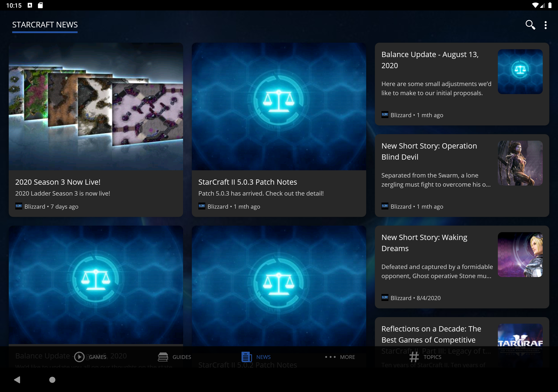Tap the Blizzard source label under Operation Blind Devil
The height and width of the screenshot is (392, 558).
coord(400,206)
